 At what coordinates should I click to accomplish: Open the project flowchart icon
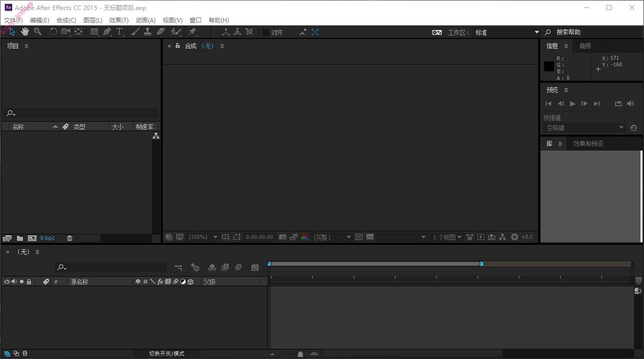coord(156,136)
